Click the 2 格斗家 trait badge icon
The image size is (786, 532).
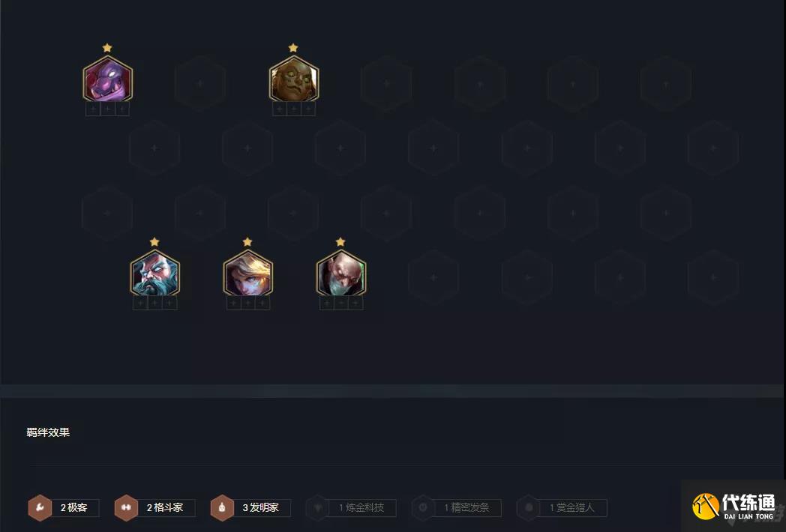coord(126,507)
